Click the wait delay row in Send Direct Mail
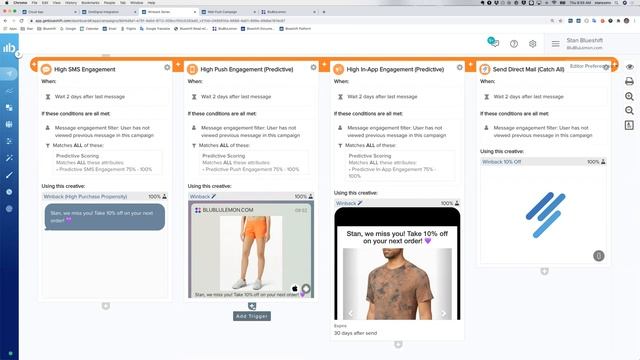This screenshot has width=640, height=360. coord(544,97)
